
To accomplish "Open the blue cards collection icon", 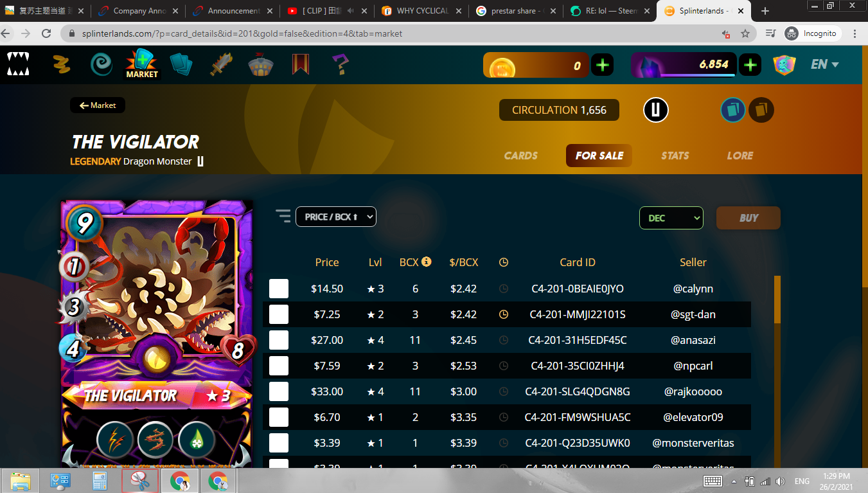I will pos(181,64).
